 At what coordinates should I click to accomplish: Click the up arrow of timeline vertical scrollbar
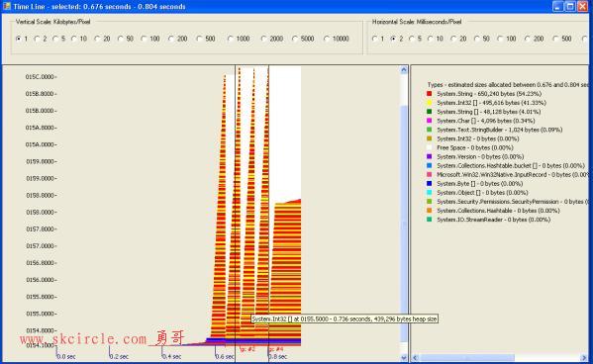coord(404,70)
